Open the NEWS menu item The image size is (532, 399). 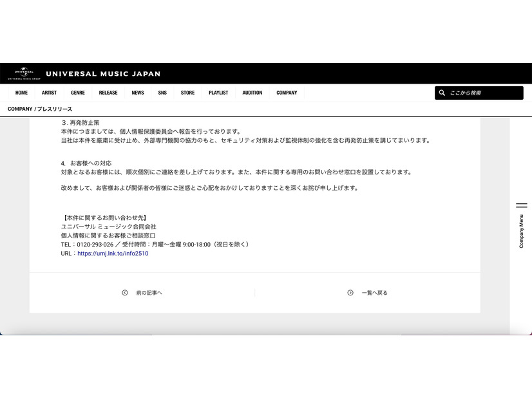(138, 93)
